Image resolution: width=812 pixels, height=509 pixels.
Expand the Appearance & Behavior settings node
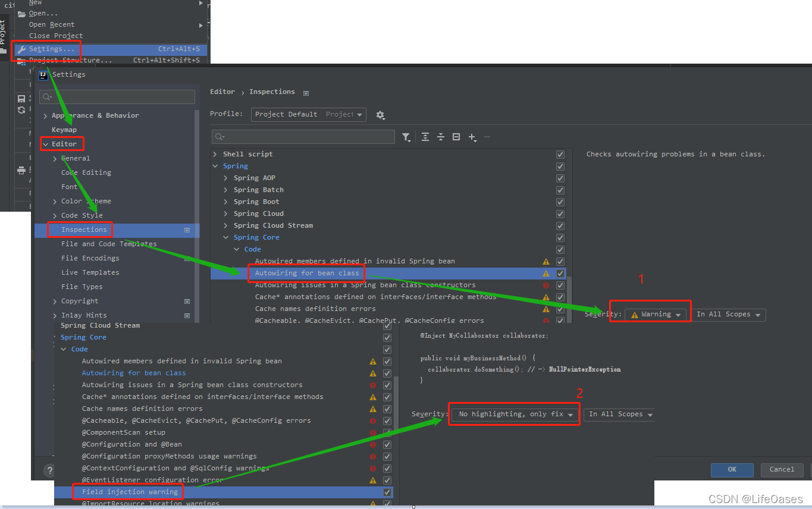coord(45,116)
